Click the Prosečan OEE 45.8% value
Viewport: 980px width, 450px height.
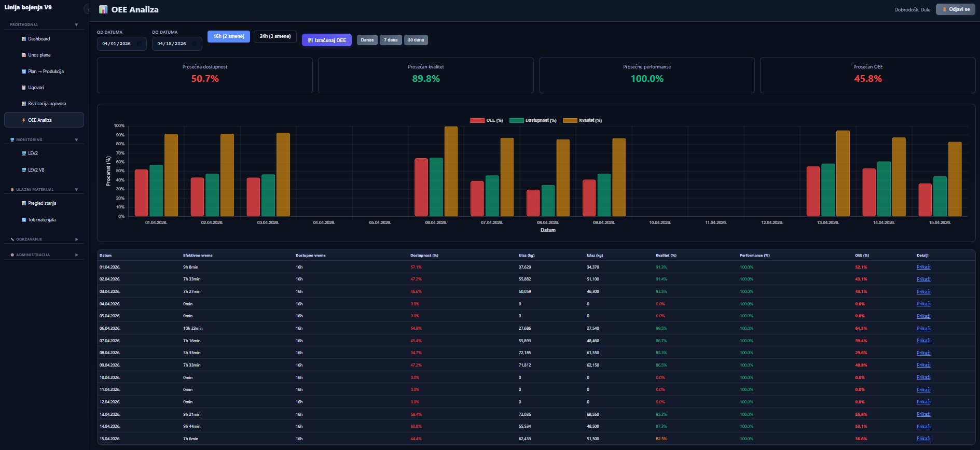point(868,79)
